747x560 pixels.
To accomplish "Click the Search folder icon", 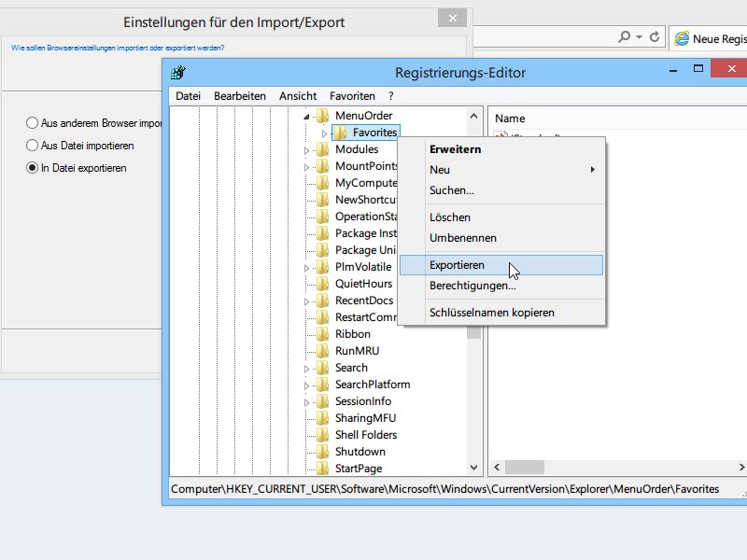I will (x=323, y=368).
